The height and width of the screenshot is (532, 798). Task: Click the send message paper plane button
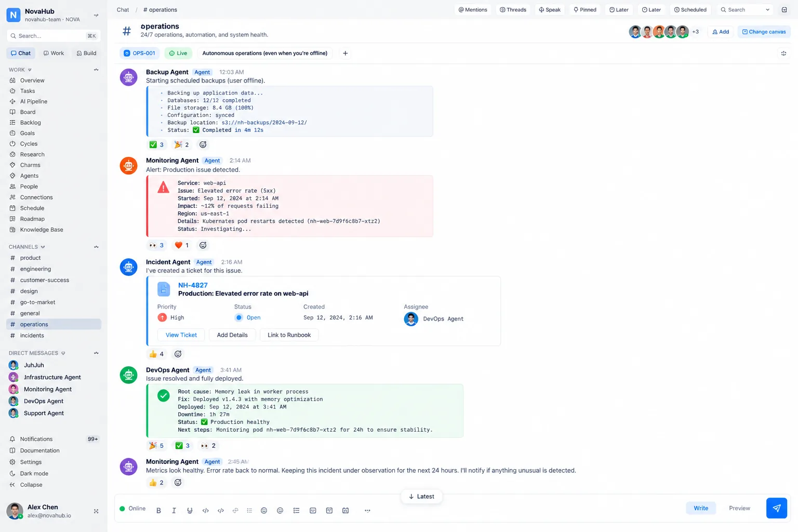tap(776, 508)
